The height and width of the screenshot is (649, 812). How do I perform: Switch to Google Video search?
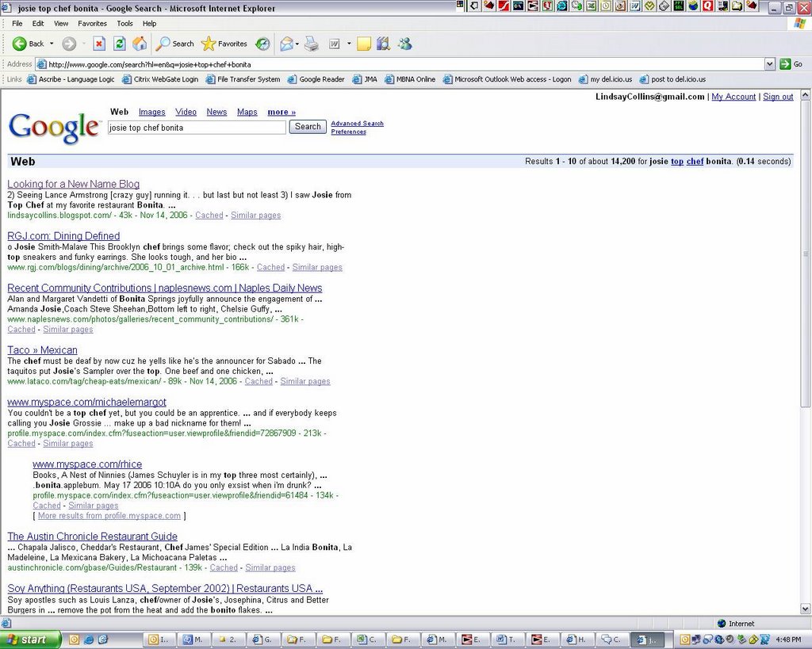tap(186, 112)
